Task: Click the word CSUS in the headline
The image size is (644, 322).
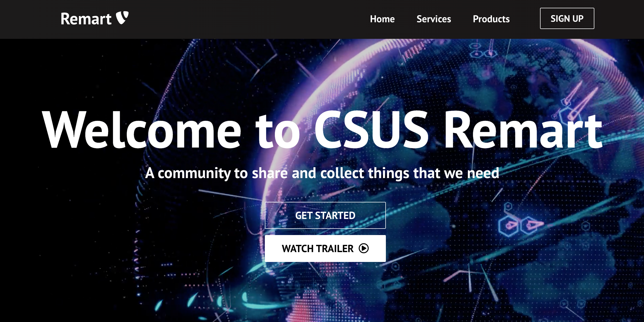Action: [371, 129]
